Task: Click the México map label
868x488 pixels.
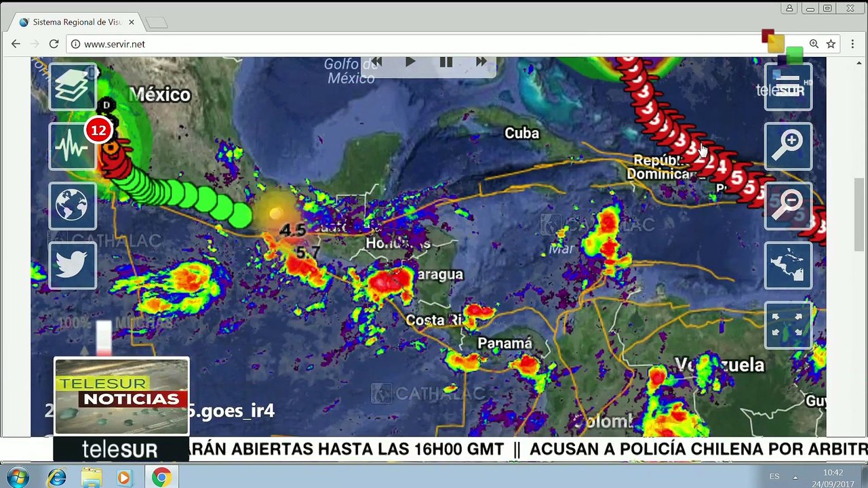Action: [160, 95]
